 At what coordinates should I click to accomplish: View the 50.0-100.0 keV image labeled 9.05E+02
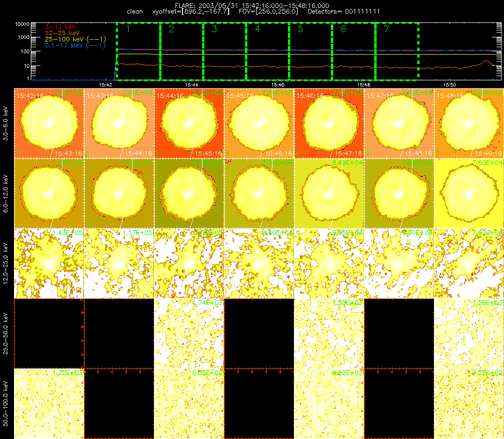point(189,404)
